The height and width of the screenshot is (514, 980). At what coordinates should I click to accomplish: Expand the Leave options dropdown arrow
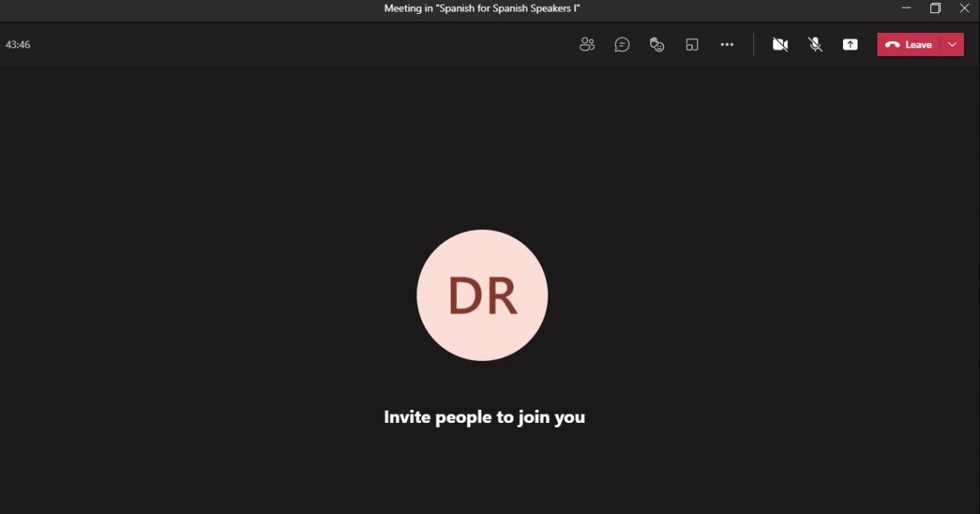click(952, 44)
